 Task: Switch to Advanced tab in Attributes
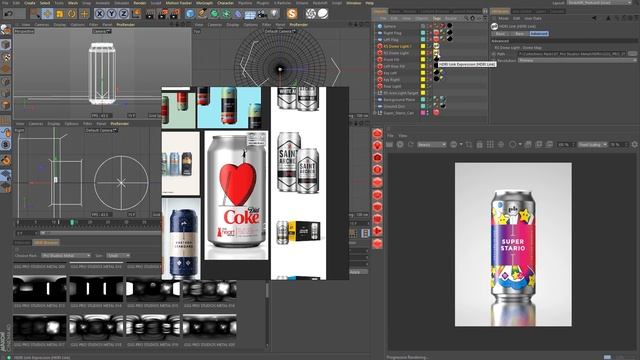[539, 33]
